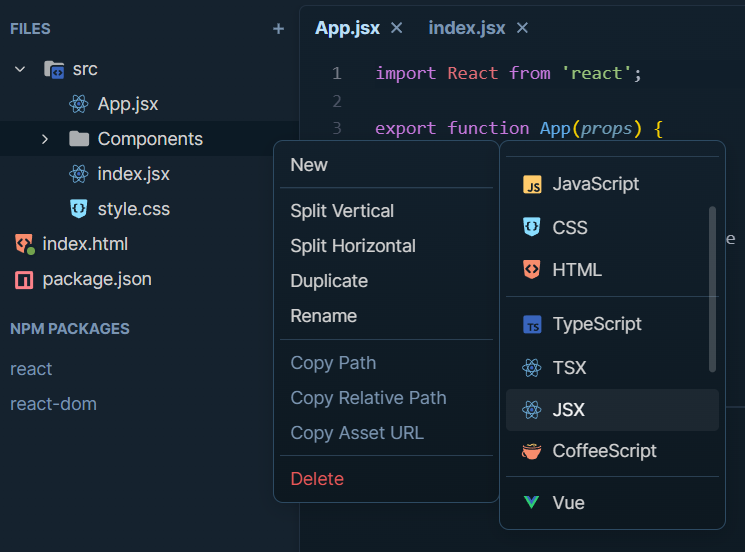The height and width of the screenshot is (552, 745).
Task: Click the React icon beside index.jsx in file tree
Action: click(79, 174)
